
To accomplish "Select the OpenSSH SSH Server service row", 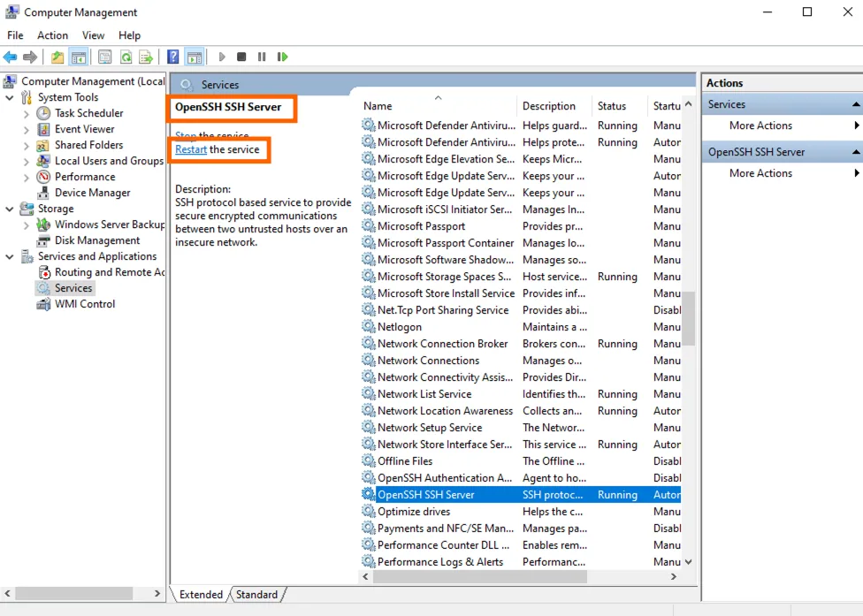I will (521, 494).
